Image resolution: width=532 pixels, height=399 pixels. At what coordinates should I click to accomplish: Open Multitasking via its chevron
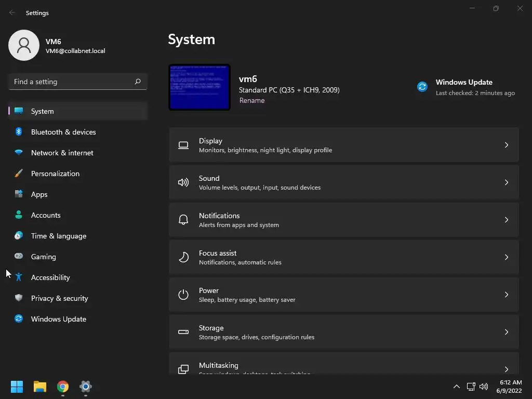506,369
